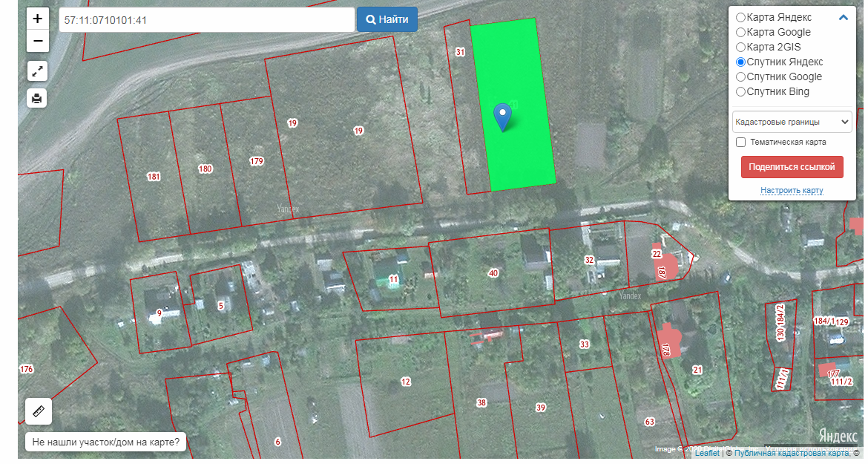The height and width of the screenshot is (464, 868).
Task: Open the ruler measurement tool
Action: coord(38,410)
